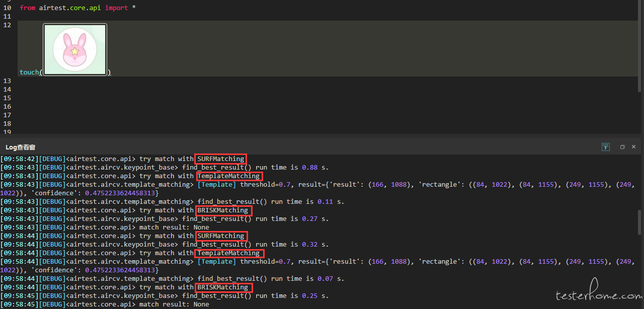This screenshot has height=309, width=644.
Task: Undock the Log viewer panel
Action: pos(622,147)
